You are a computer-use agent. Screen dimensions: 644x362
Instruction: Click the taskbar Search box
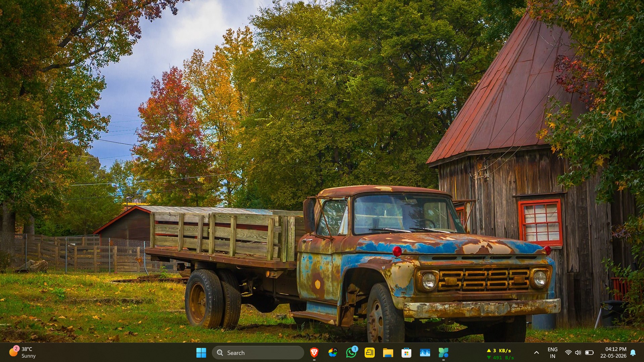pos(258,353)
